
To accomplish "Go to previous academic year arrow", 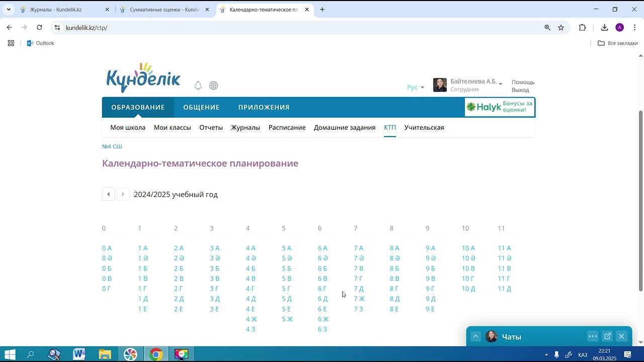I will click(108, 194).
